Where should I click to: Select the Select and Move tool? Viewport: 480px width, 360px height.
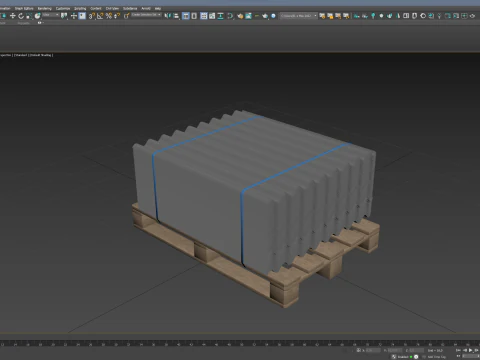pyautogui.click(x=13, y=16)
